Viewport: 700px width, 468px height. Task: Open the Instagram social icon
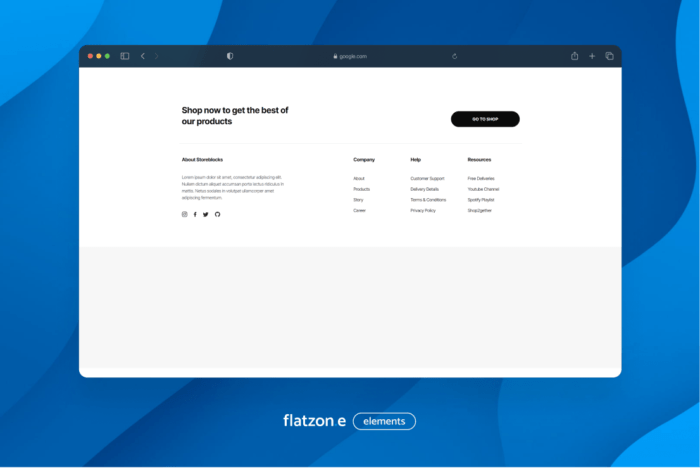[184, 214]
